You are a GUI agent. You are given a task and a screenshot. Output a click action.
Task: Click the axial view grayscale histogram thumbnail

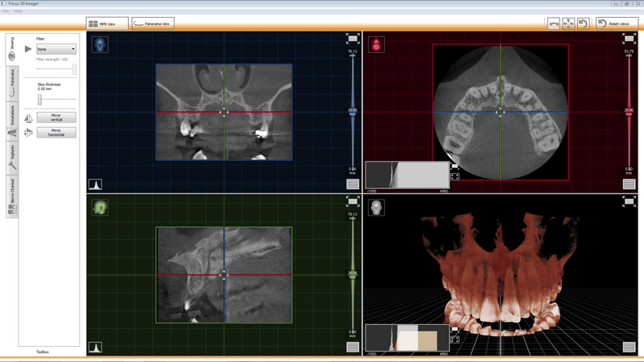[407, 175]
